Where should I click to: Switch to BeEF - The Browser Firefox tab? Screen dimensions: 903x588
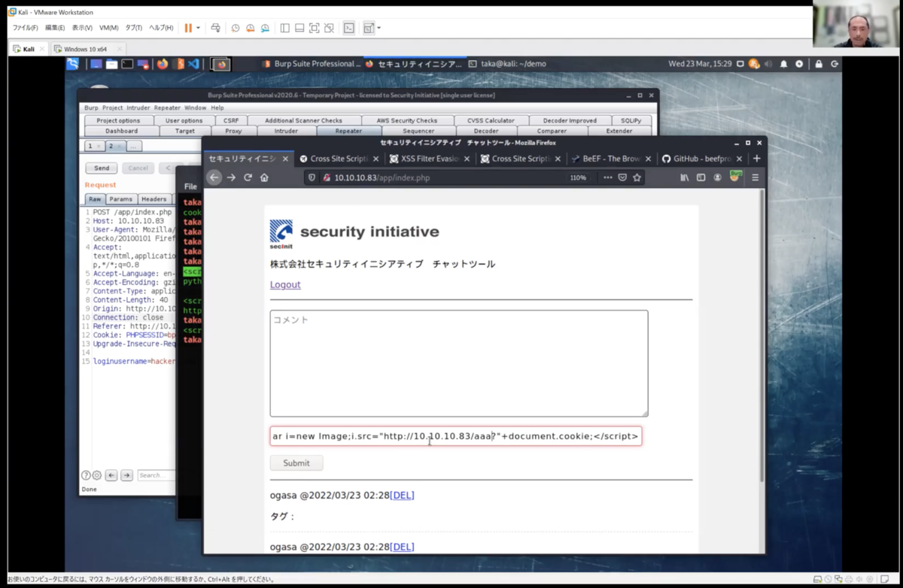pos(610,159)
